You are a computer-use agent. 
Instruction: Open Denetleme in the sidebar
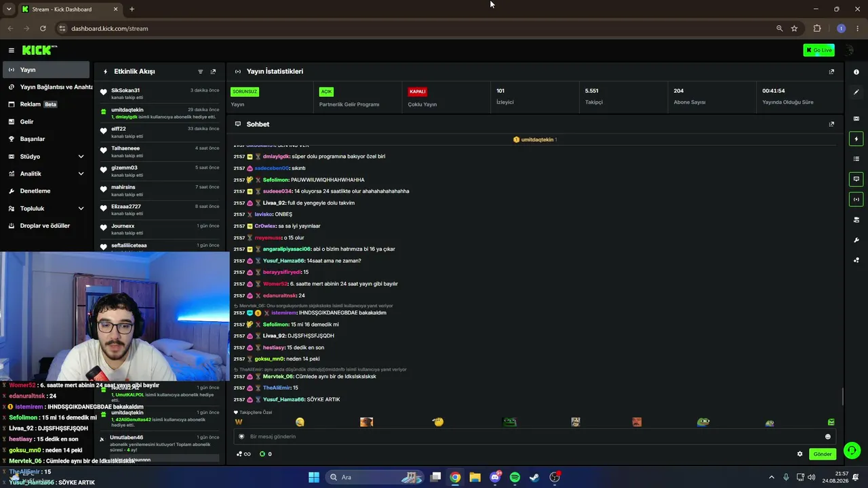(x=45, y=191)
